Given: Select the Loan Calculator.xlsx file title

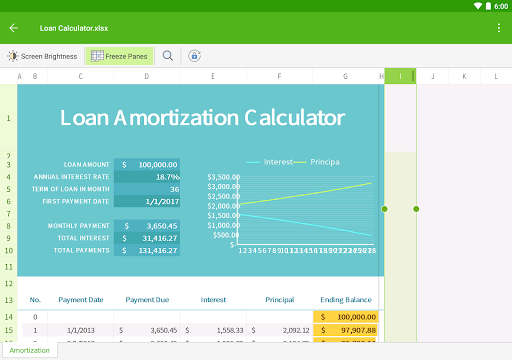Looking at the screenshot, I should pos(74,28).
